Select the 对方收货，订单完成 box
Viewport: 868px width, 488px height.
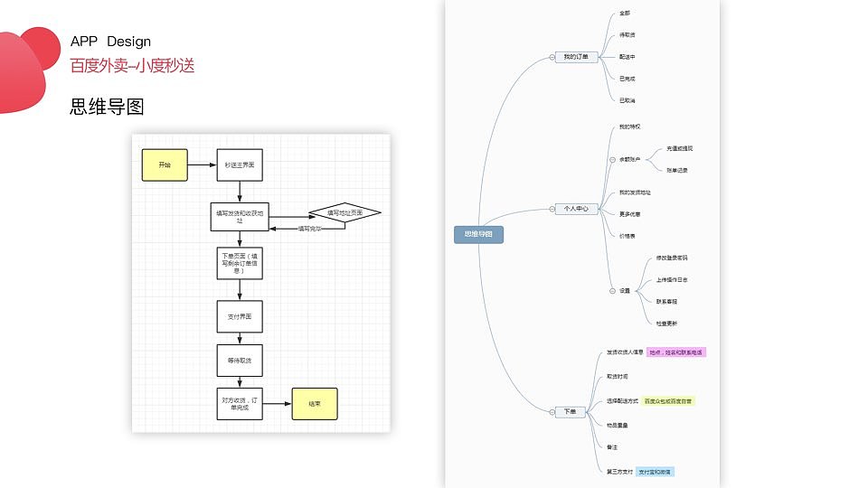pyautogui.click(x=240, y=404)
